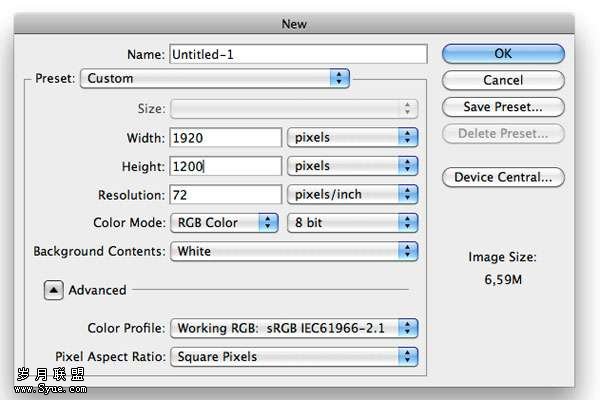This screenshot has height=400, width=600.
Task: Open Device Central button
Action: pyautogui.click(x=503, y=177)
